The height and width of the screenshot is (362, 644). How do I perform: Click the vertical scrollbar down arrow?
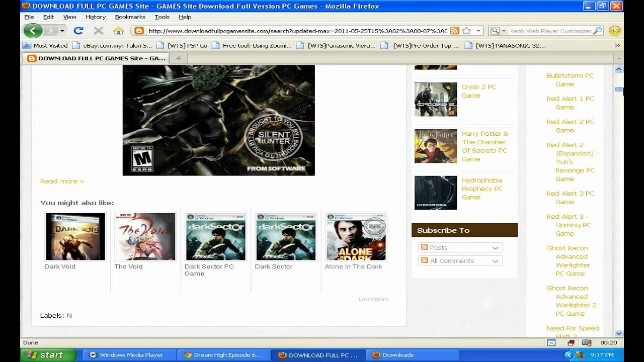(619, 333)
